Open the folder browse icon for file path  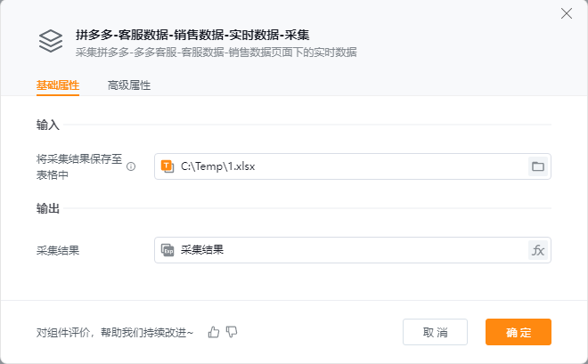click(537, 166)
